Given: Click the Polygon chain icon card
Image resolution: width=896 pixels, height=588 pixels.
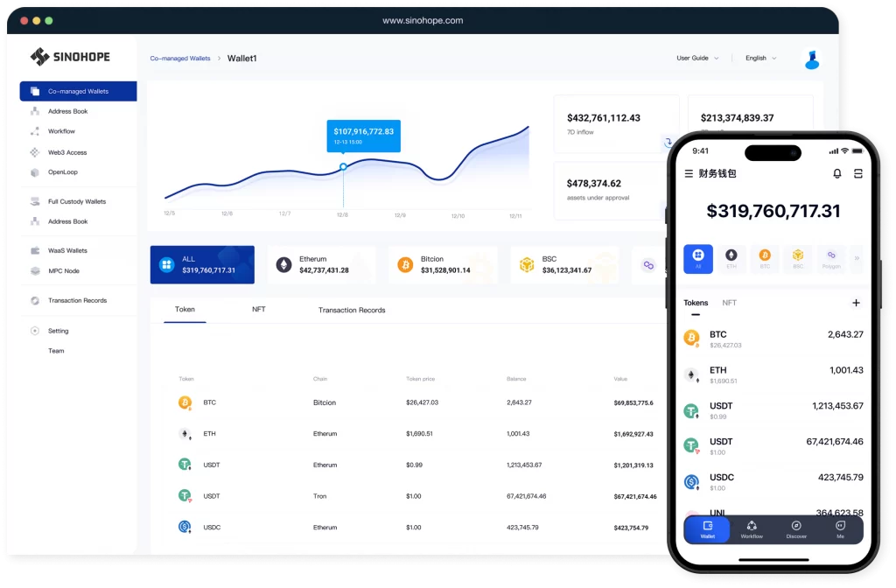Looking at the screenshot, I should (648, 265).
